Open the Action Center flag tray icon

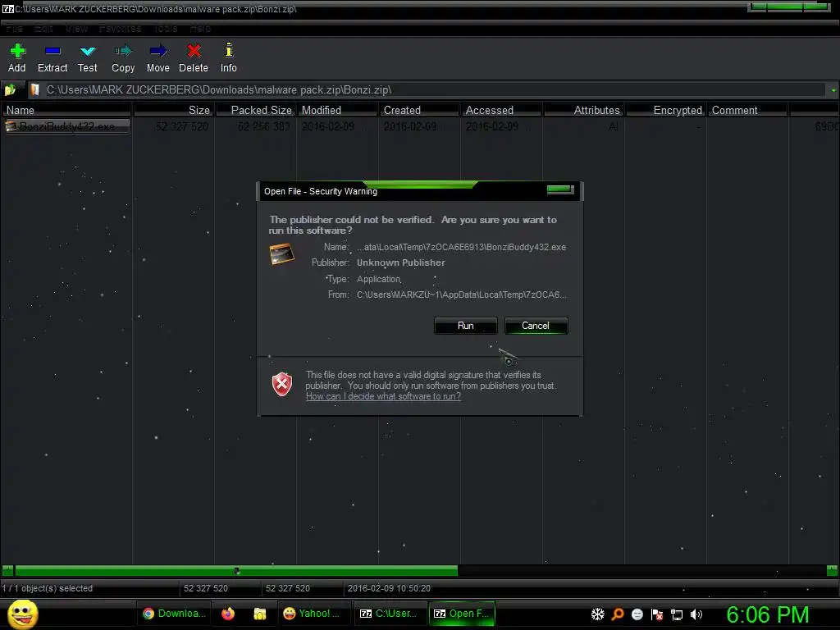tap(657, 614)
